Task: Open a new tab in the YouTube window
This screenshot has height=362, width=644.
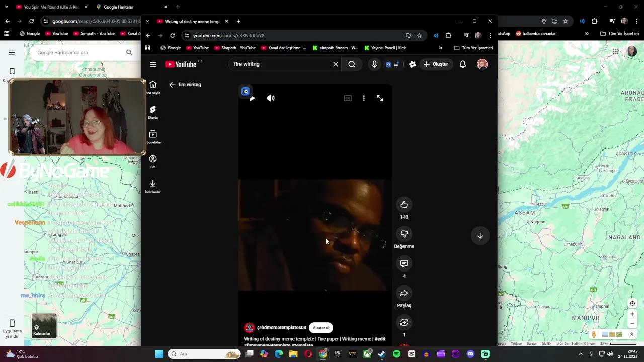Action: (x=238, y=21)
